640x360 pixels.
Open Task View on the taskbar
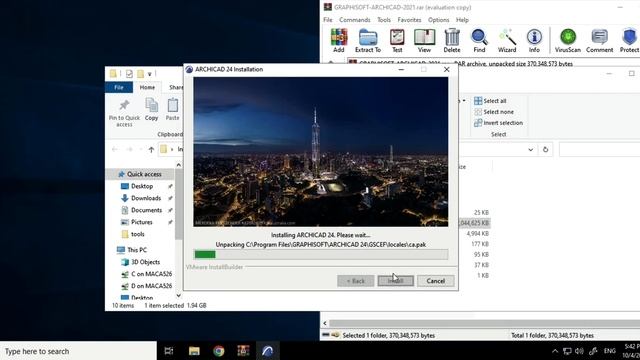tap(169, 351)
